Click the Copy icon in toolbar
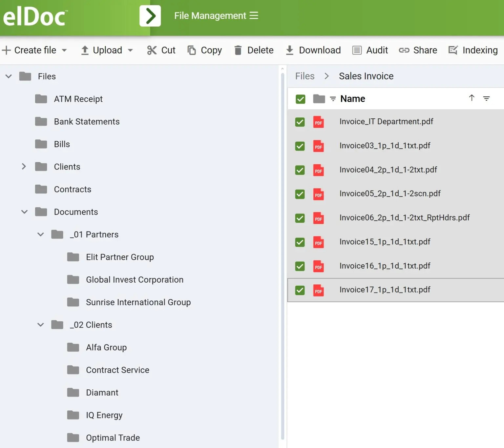The image size is (504, 448). [x=192, y=50]
